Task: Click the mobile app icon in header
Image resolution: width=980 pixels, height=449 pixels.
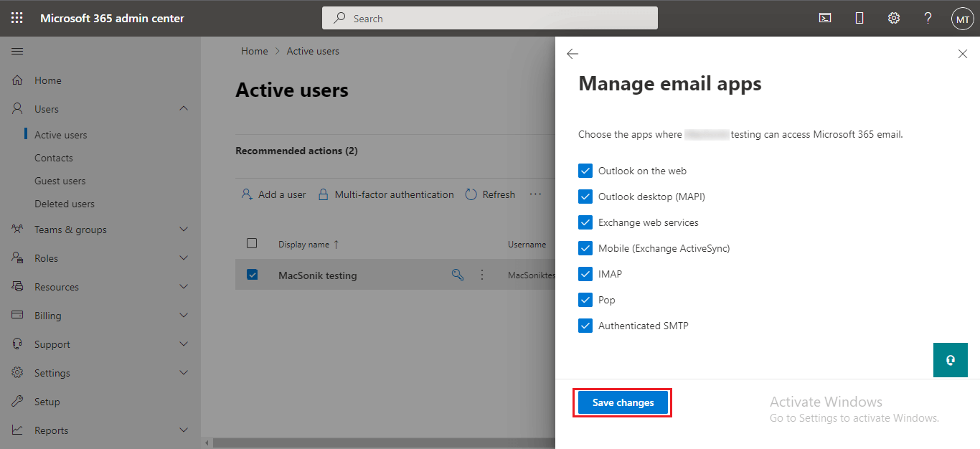Action: point(859,18)
